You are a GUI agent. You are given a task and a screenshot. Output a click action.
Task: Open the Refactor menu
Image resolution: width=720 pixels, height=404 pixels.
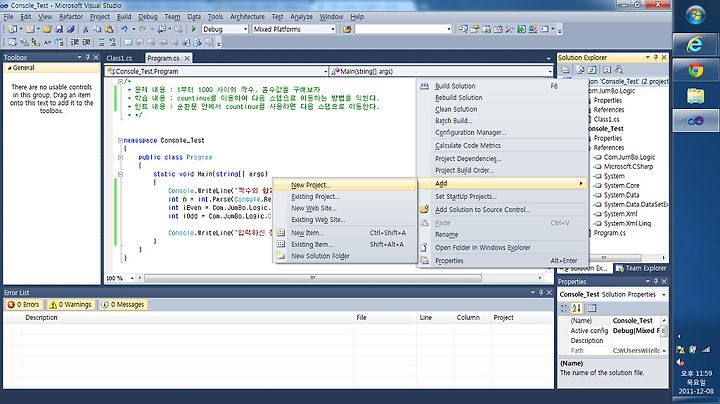click(71, 17)
